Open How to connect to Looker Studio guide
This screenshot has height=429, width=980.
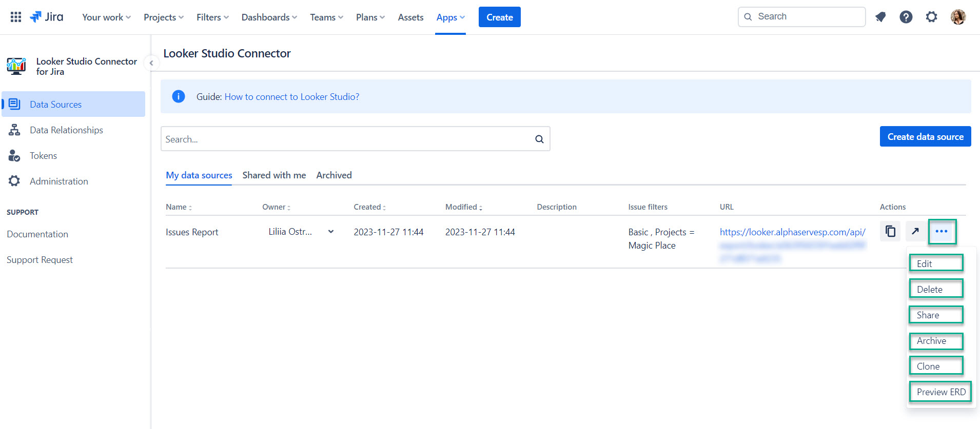point(291,97)
